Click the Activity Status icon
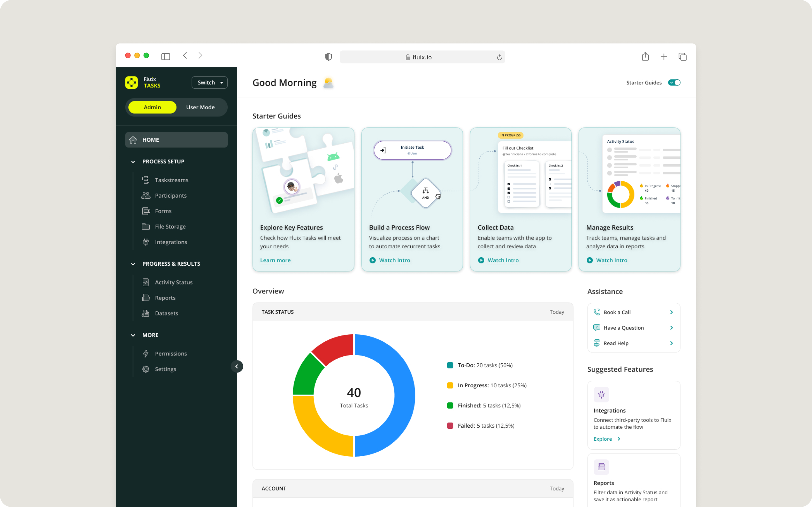Screen dimensions: 812x507 (146, 282)
